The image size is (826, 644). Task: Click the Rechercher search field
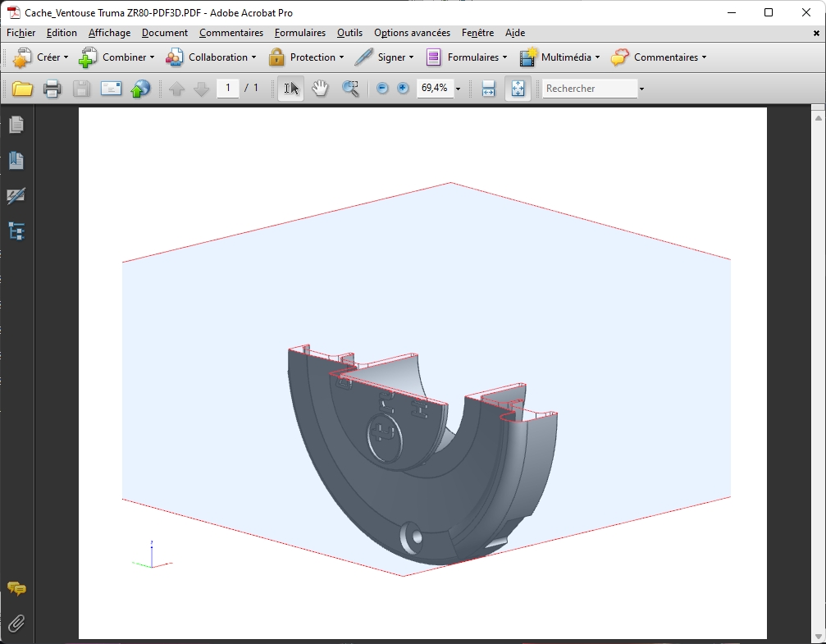589,89
